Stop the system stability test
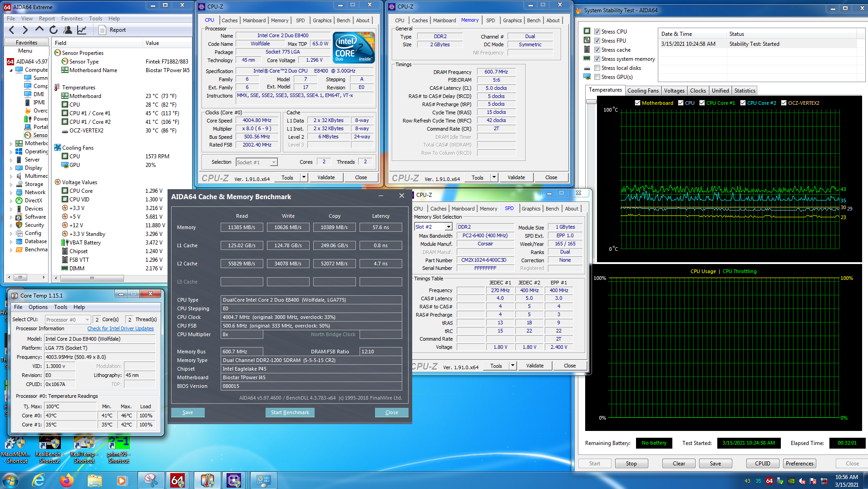Image resolution: width=868 pixels, height=489 pixels. point(631,464)
